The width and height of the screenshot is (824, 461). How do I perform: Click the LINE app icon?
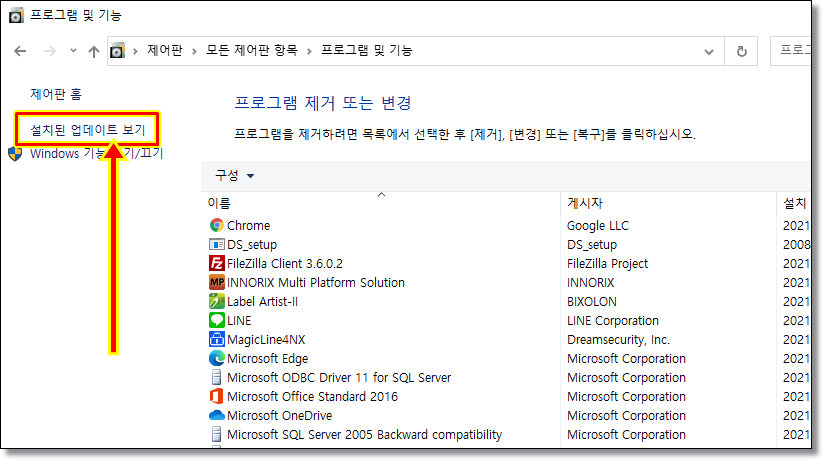[x=216, y=320]
